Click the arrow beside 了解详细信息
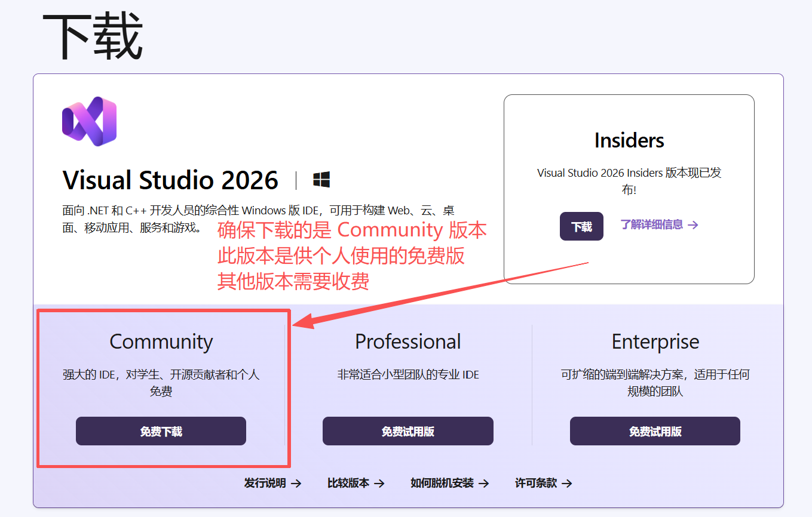This screenshot has height=517, width=812. coord(693,225)
